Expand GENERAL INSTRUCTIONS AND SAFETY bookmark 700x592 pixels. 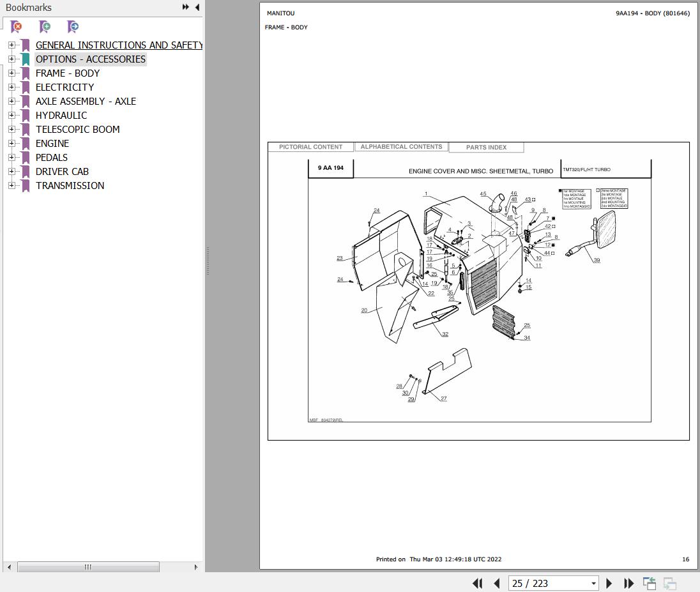tap(11, 45)
